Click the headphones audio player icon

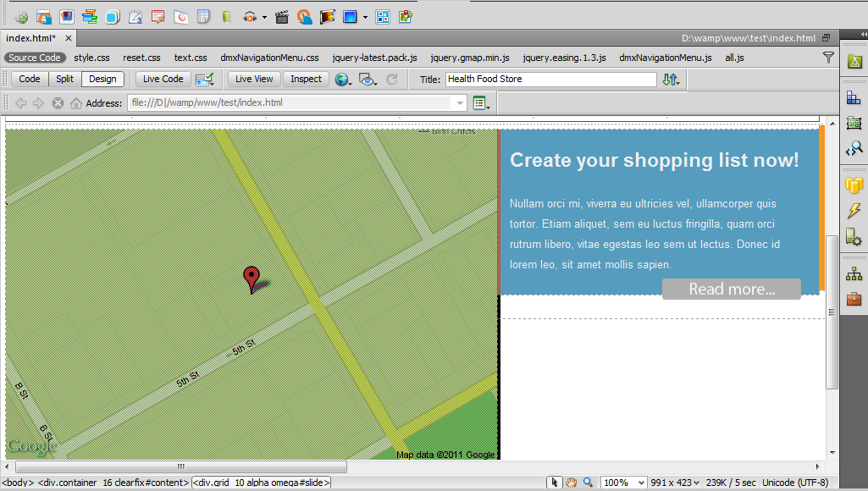(250, 17)
